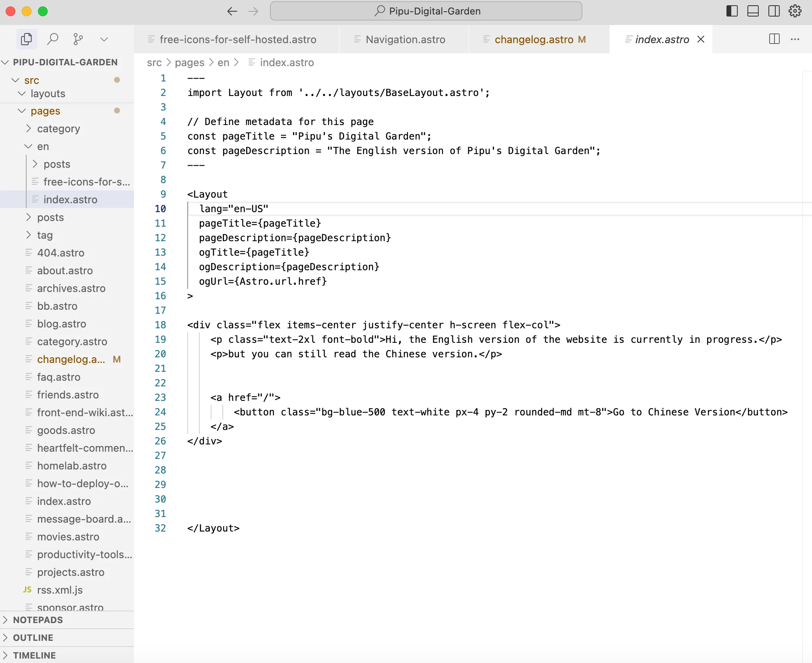Viewport: 812px width, 663px height.
Task: Select index.astro under the en folder
Action: pyautogui.click(x=67, y=200)
